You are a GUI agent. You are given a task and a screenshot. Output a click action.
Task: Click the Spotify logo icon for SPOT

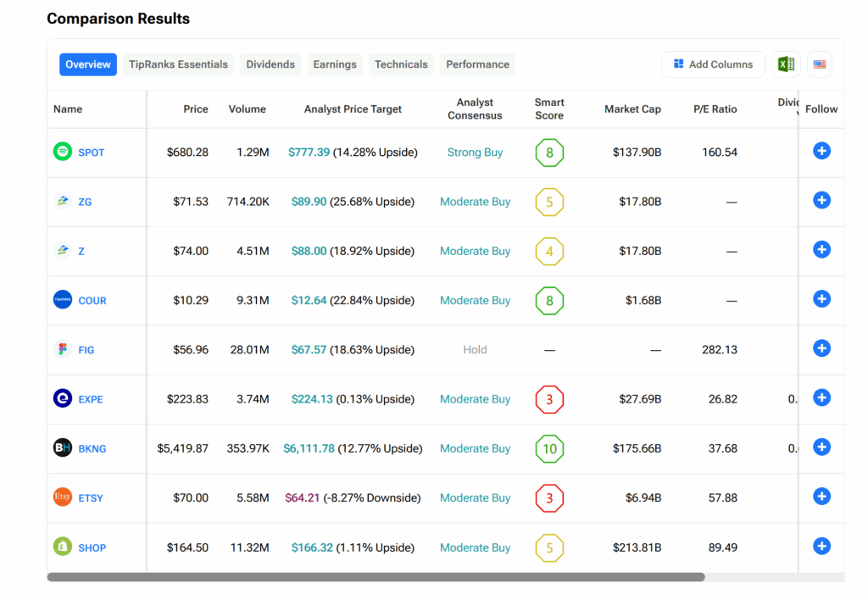pyautogui.click(x=63, y=152)
